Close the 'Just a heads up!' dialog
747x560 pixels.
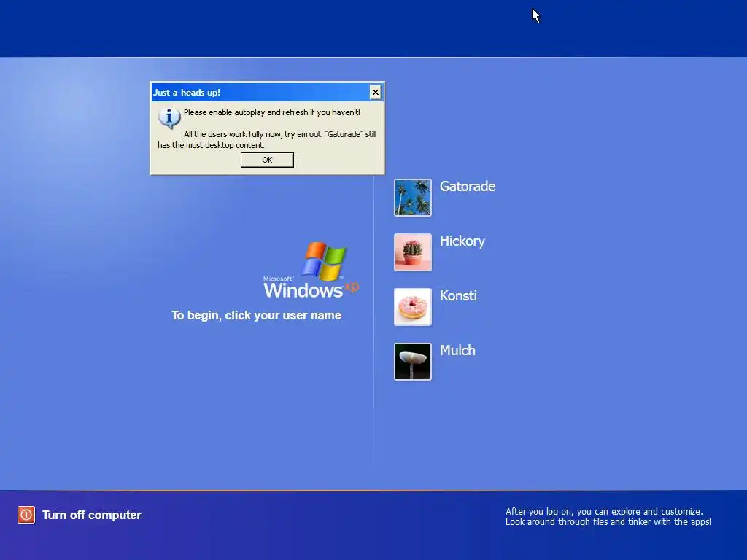point(376,93)
